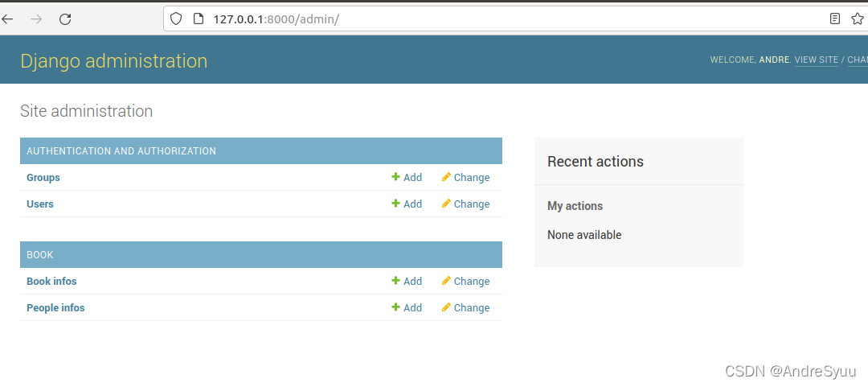Open the Users model link
The width and height of the screenshot is (868, 387).
click(x=40, y=204)
